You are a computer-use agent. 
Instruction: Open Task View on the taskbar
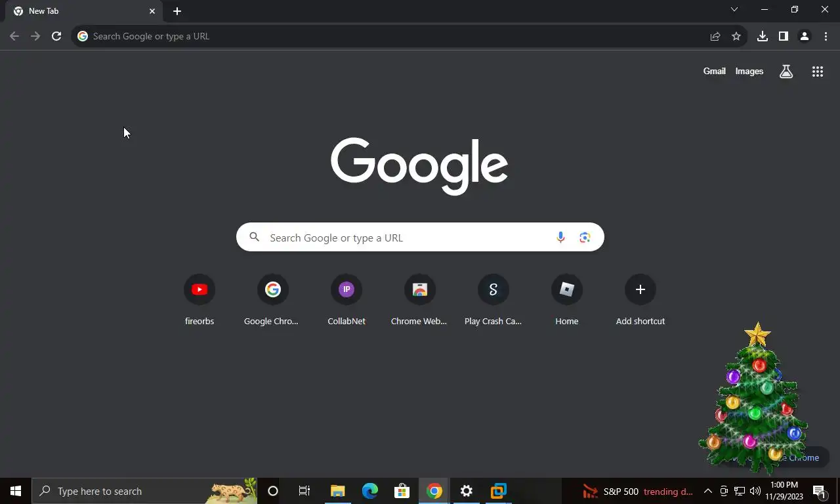click(304, 491)
